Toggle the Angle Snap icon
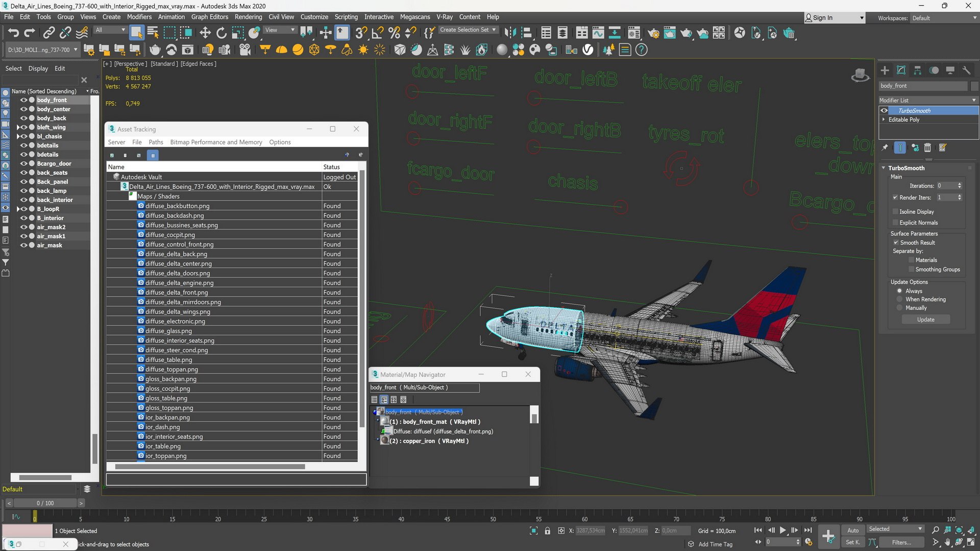 [x=378, y=33]
